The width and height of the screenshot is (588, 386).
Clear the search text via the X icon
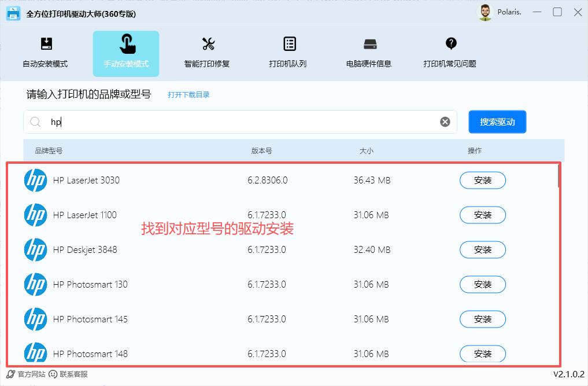445,122
